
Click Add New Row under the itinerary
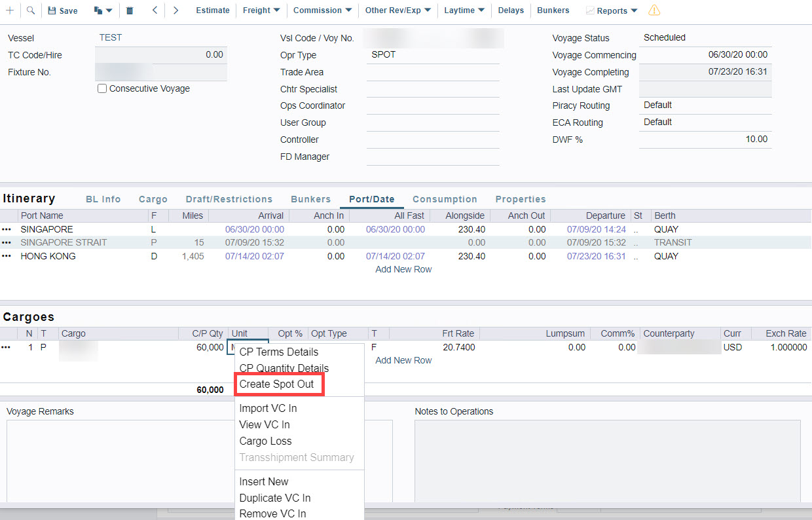pos(403,269)
